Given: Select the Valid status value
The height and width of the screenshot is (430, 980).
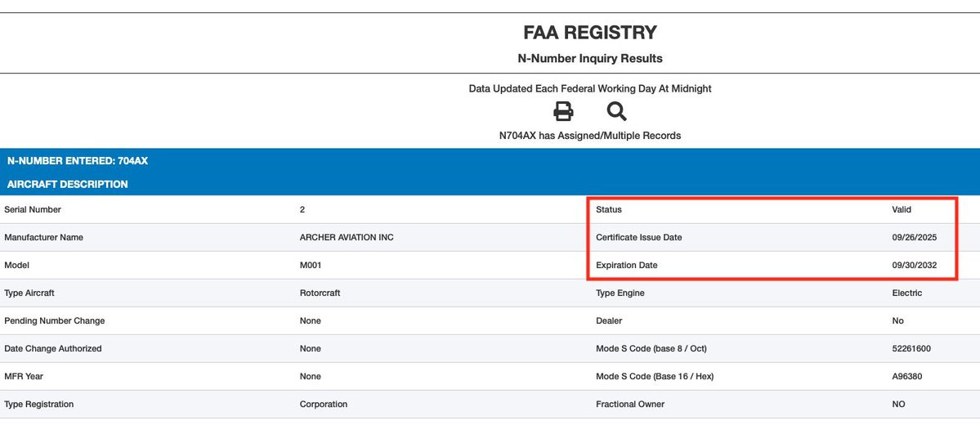Looking at the screenshot, I should 902,210.
